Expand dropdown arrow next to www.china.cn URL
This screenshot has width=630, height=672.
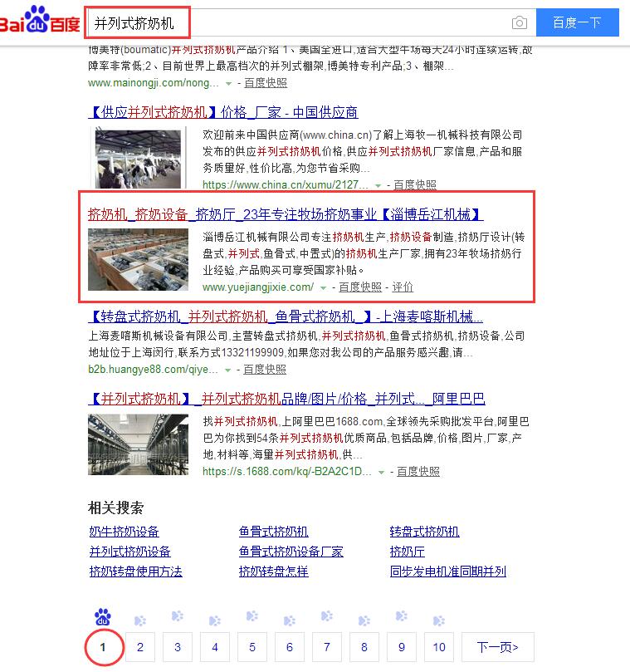coord(378,185)
